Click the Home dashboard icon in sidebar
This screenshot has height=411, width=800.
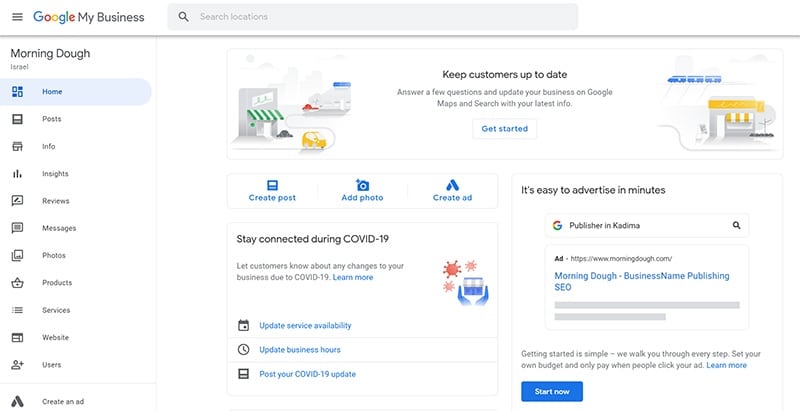tap(17, 92)
